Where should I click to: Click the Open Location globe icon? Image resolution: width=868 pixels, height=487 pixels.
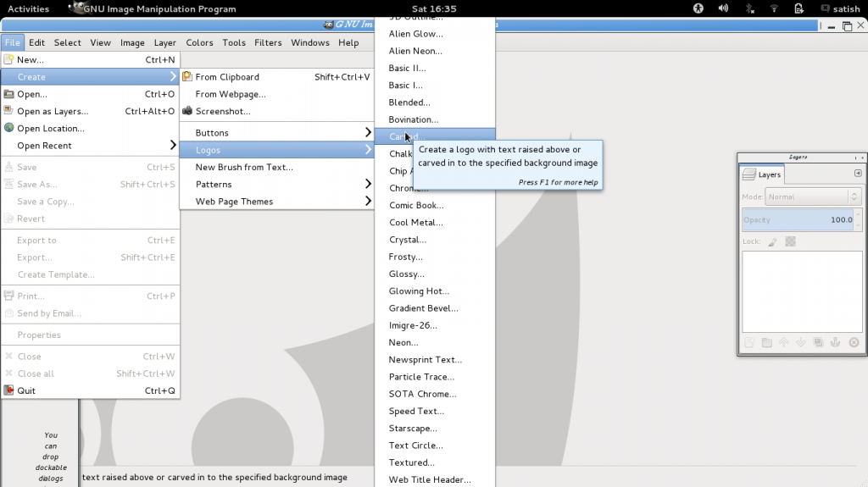(x=9, y=129)
